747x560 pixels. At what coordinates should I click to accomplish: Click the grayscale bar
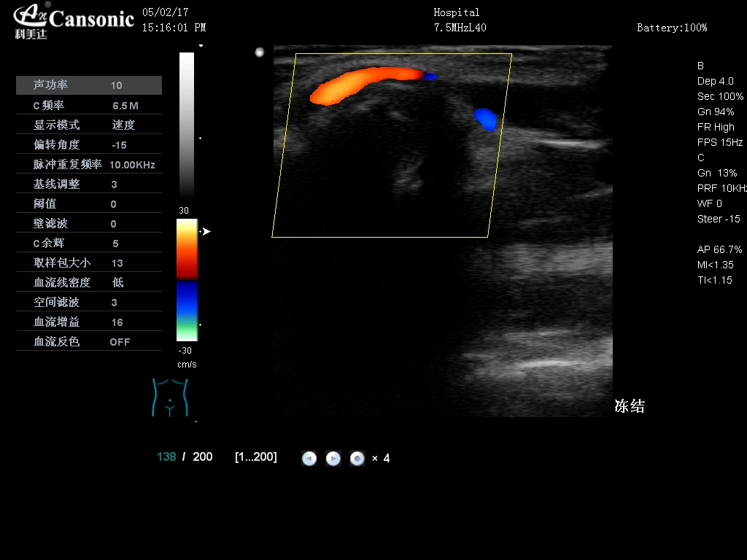point(187,124)
